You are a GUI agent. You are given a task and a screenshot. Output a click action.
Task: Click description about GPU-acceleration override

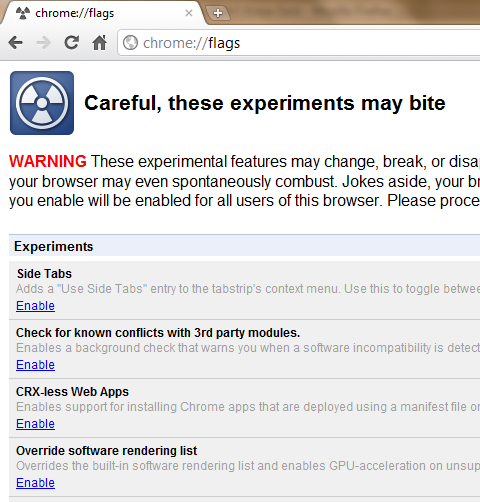tap(248, 466)
